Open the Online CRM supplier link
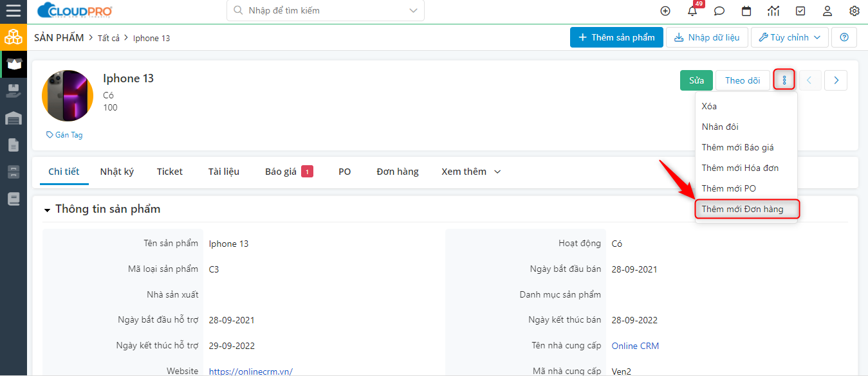This screenshot has width=868, height=376. click(x=635, y=346)
